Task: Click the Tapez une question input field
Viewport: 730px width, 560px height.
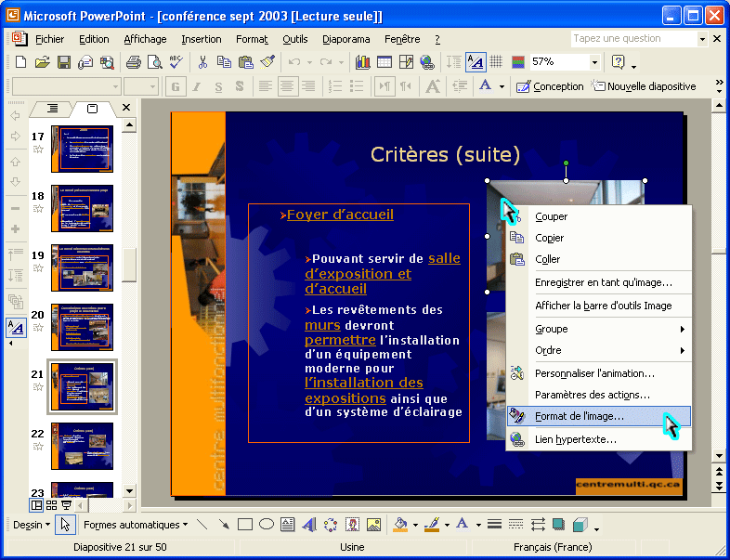Action: [x=633, y=39]
